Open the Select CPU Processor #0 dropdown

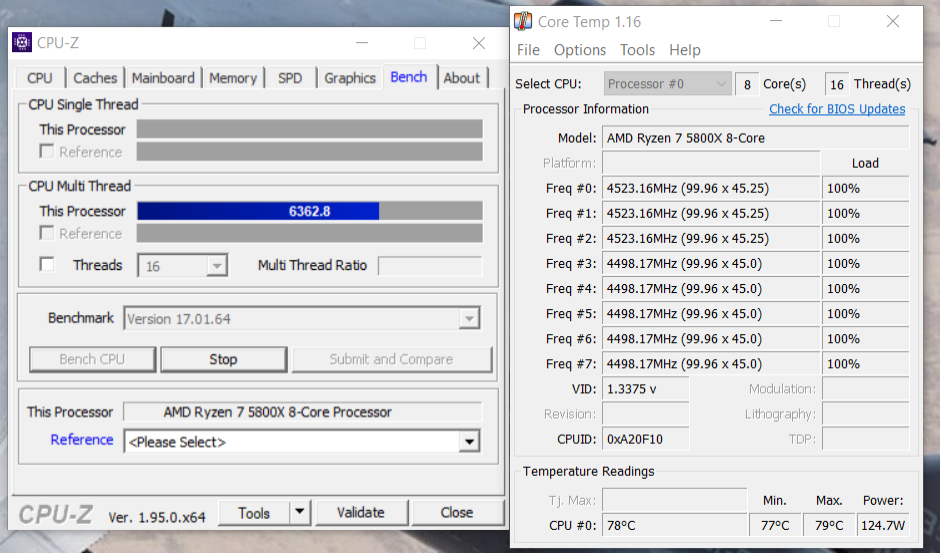tap(667, 84)
